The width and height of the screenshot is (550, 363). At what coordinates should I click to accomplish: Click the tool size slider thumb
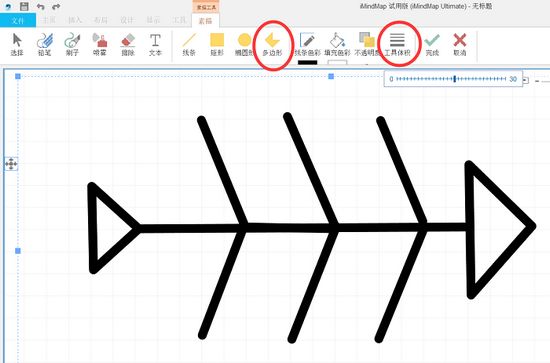tap(455, 79)
